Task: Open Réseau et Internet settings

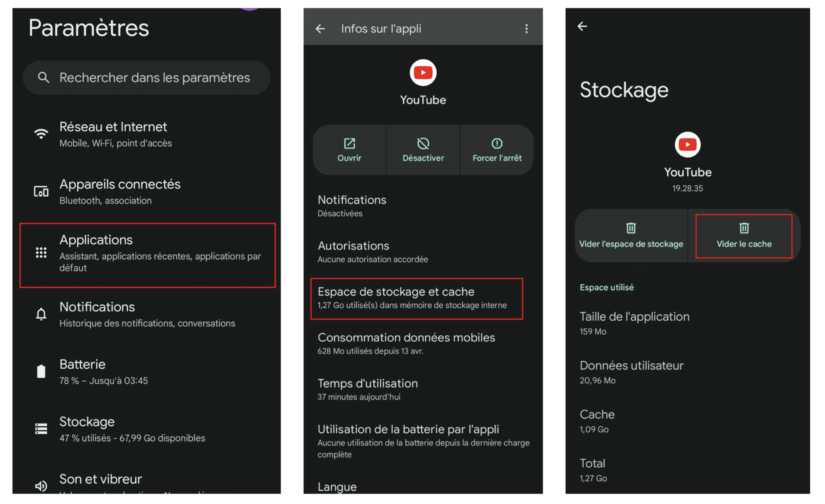Action: (147, 135)
